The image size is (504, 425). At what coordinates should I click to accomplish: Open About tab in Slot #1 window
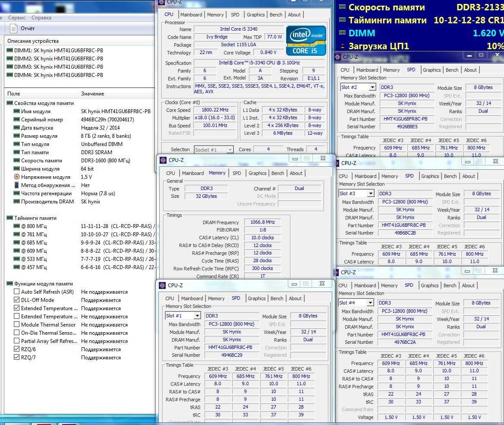pos(295,298)
